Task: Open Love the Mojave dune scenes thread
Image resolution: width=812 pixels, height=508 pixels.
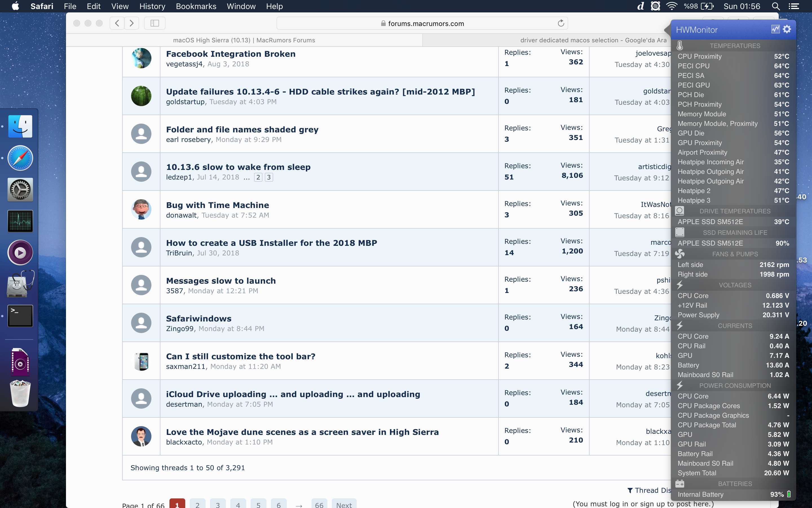Action: coord(302,432)
